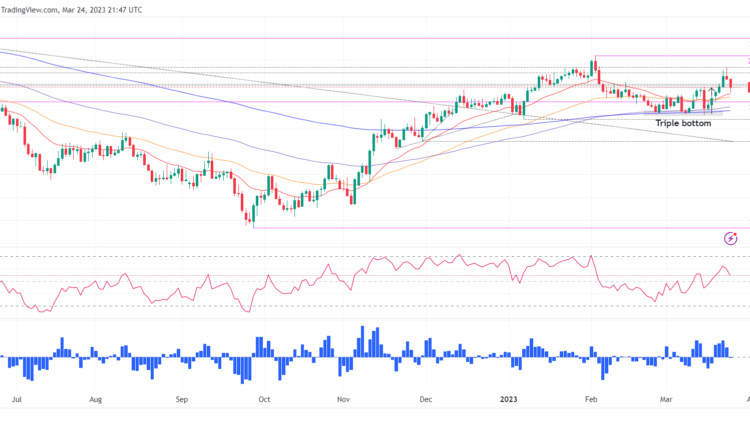750x430 pixels.
Task: Click the bold 2023 year label
Action: click(x=510, y=398)
